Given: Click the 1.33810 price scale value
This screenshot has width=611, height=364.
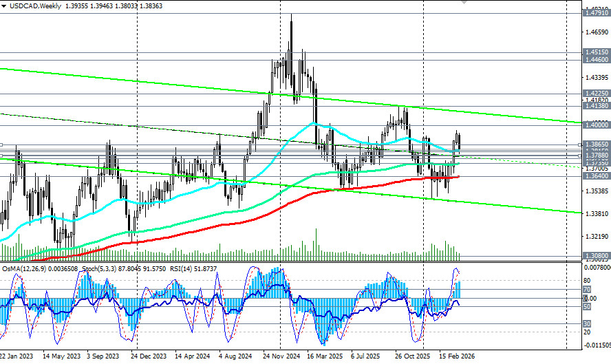Looking at the screenshot, I should pyautogui.click(x=596, y=213).
